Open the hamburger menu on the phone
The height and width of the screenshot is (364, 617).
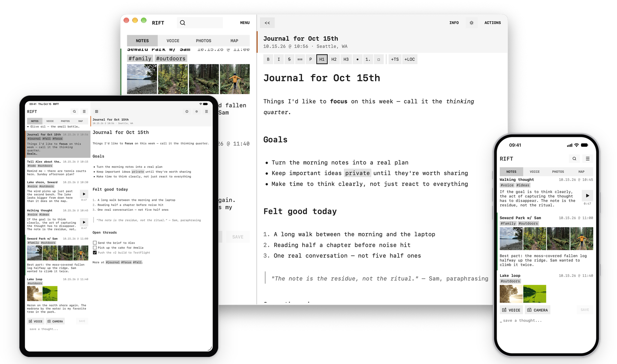pos(588,159)
